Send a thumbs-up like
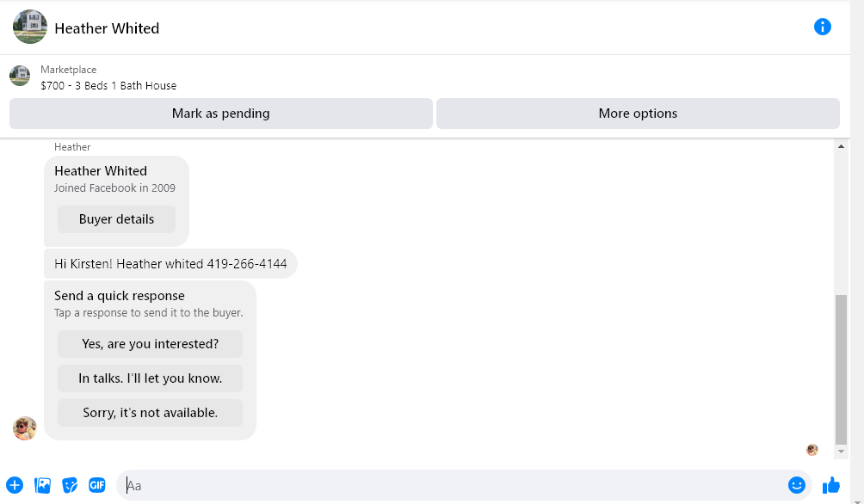This screenshot has width=864, height=504. [x=830, y=485]
